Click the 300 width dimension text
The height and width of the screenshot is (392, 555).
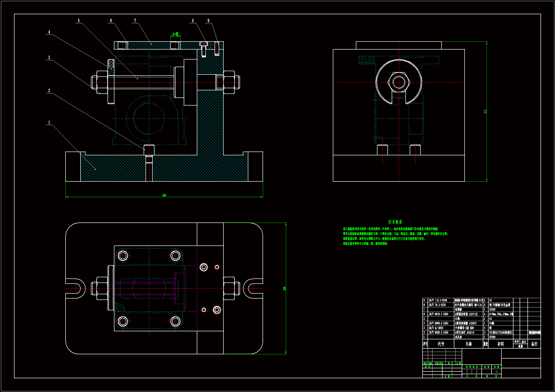pos(164,195)
